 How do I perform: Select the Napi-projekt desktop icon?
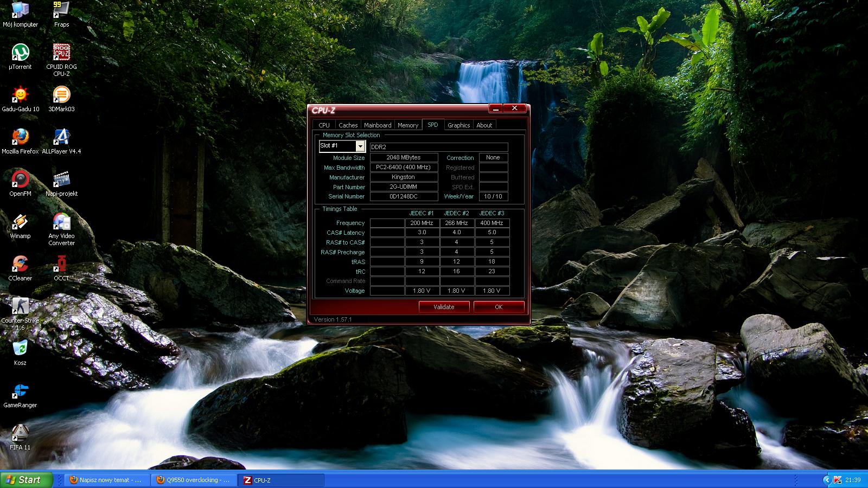point(61,184)
